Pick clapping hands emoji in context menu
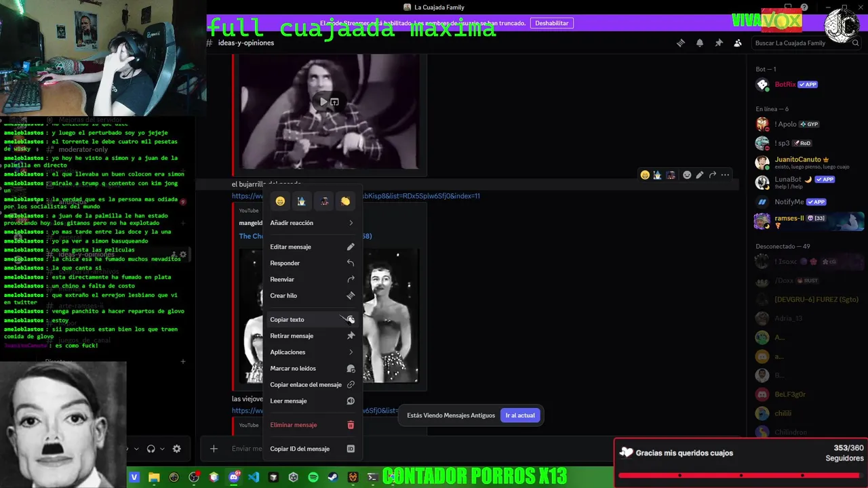 pos(345,201)
